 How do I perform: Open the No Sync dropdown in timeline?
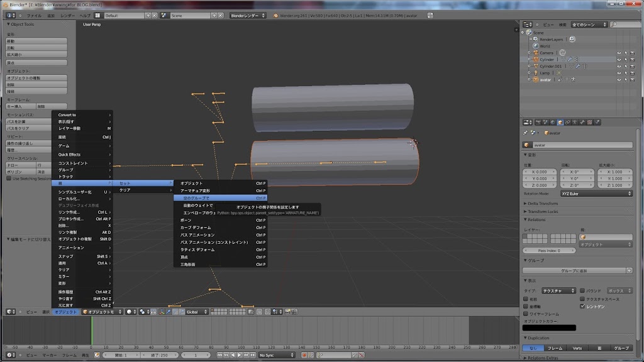coord(275,355)
